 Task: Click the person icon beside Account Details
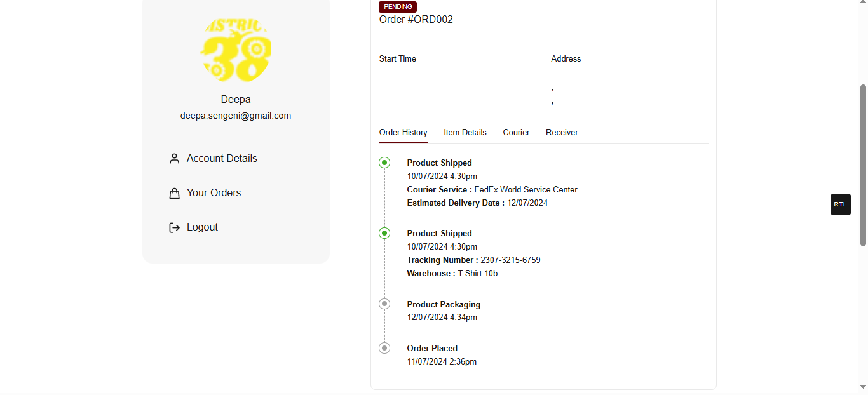pos(174,159)
